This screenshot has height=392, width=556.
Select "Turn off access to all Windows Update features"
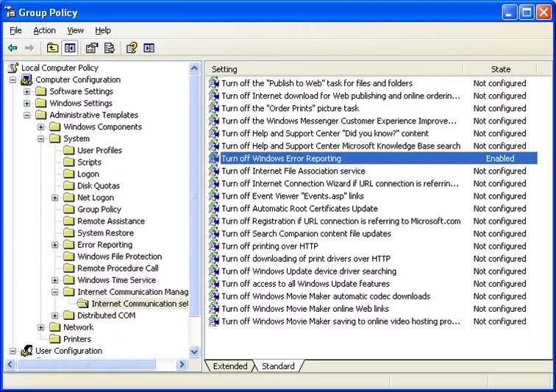pyautogui.click(x=306, y=283)
